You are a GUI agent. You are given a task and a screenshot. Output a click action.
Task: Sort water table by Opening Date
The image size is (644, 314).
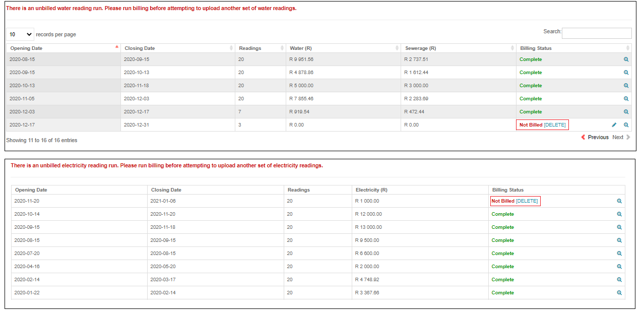[63, 48]
